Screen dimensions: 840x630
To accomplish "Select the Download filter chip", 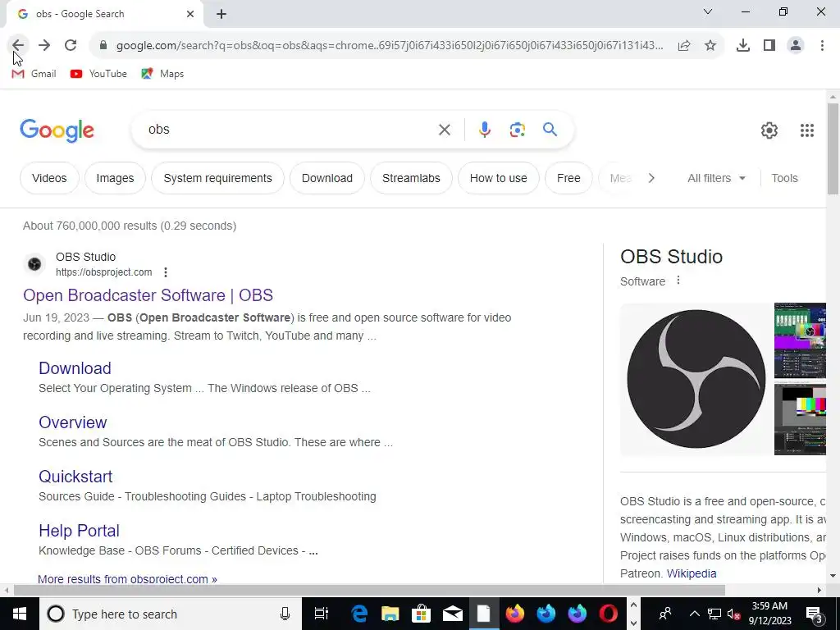I will coord(327,178).
